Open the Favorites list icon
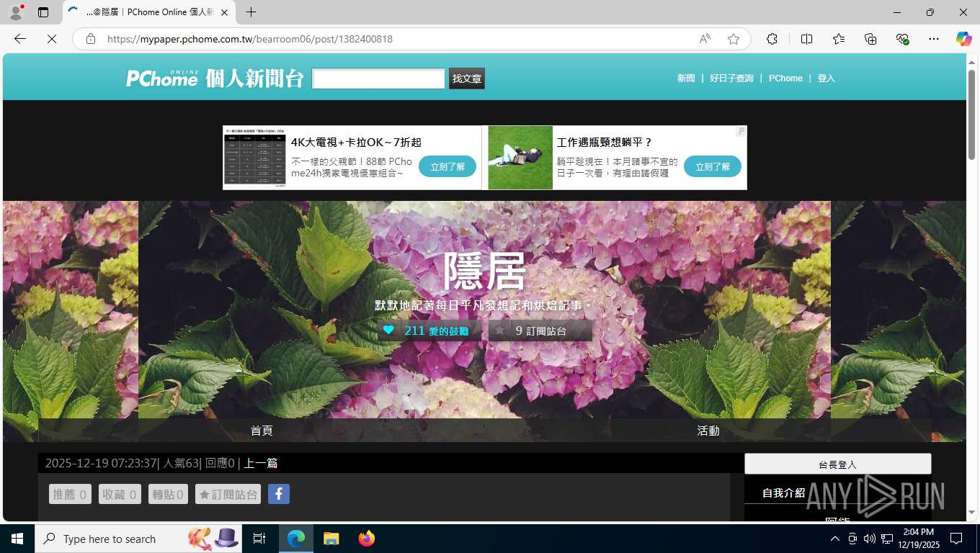Screen dimensions: 980x553 (x=839, y=39)
